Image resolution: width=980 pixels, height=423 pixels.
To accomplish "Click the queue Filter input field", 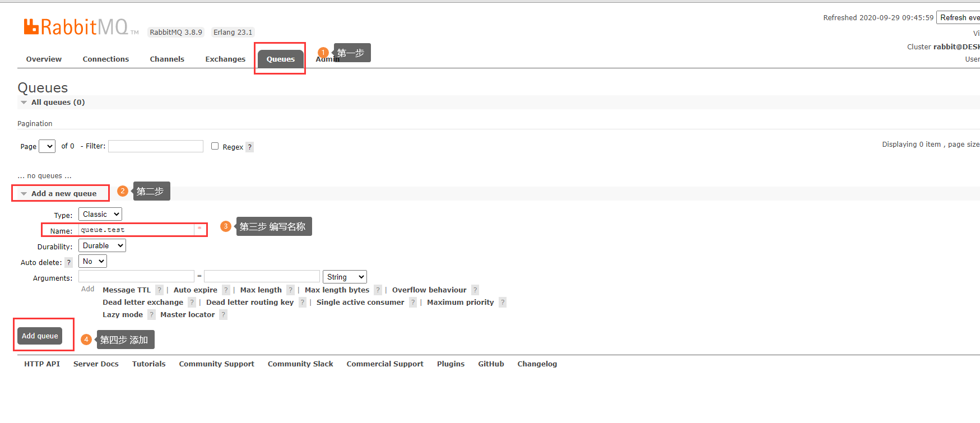I will coord(156,146).
